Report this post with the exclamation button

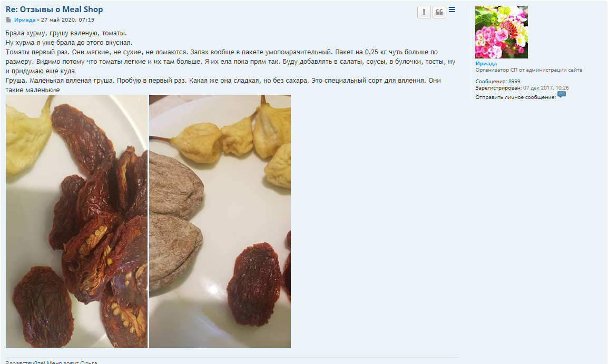[424, 12]
